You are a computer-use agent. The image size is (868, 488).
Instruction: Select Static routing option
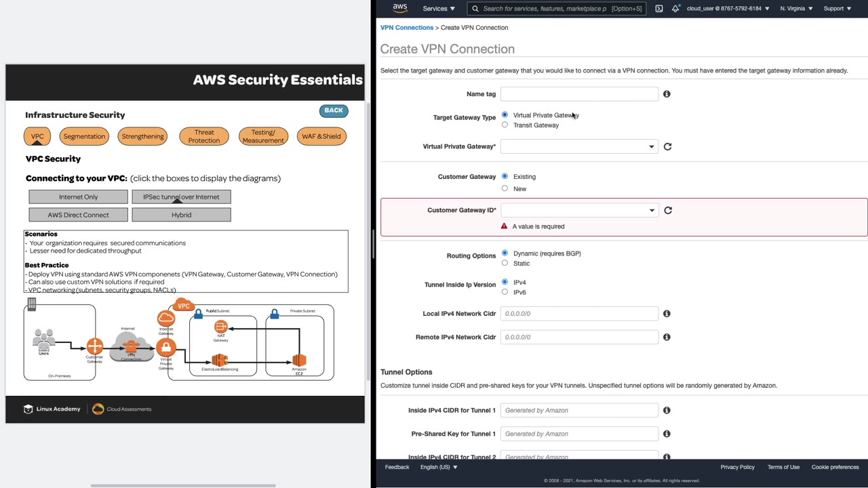coord(505,263)
